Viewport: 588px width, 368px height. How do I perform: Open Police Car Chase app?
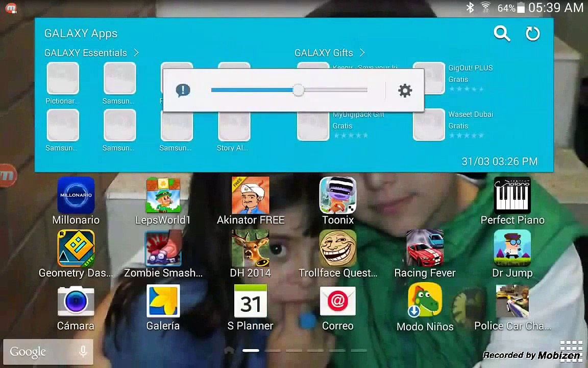512,301
